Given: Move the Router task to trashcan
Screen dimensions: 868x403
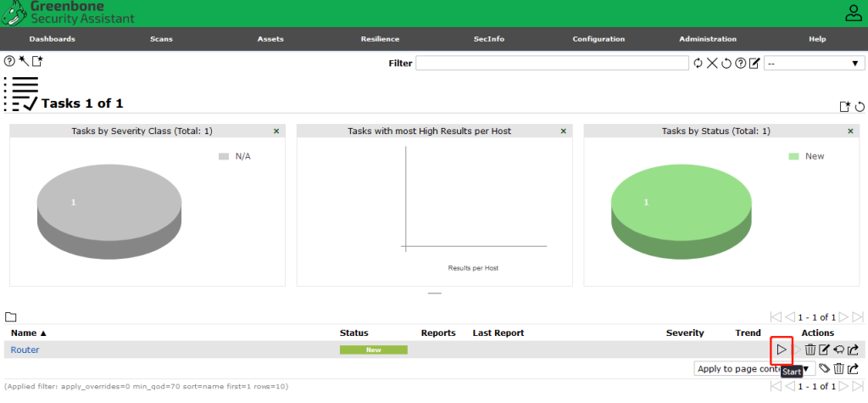Looking at the screenshot, I should point(810,350).
